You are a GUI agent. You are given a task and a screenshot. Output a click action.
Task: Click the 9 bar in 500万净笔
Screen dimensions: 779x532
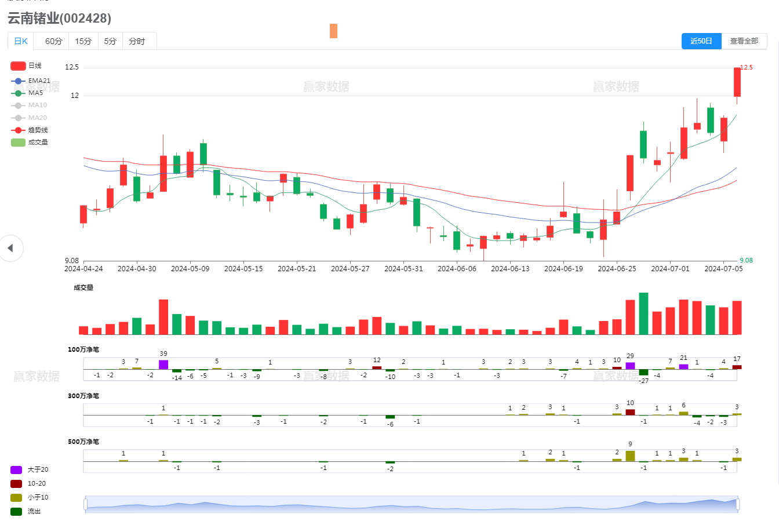630,456
